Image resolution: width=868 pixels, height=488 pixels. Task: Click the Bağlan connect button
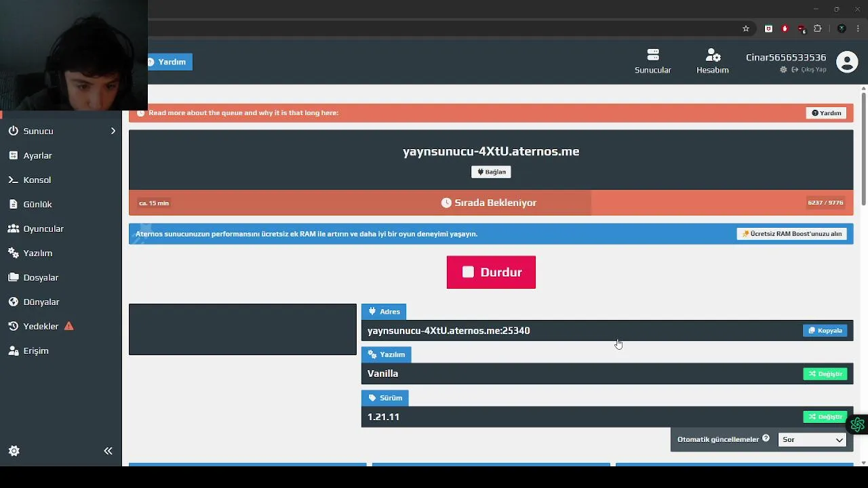[x=491, y=172]
